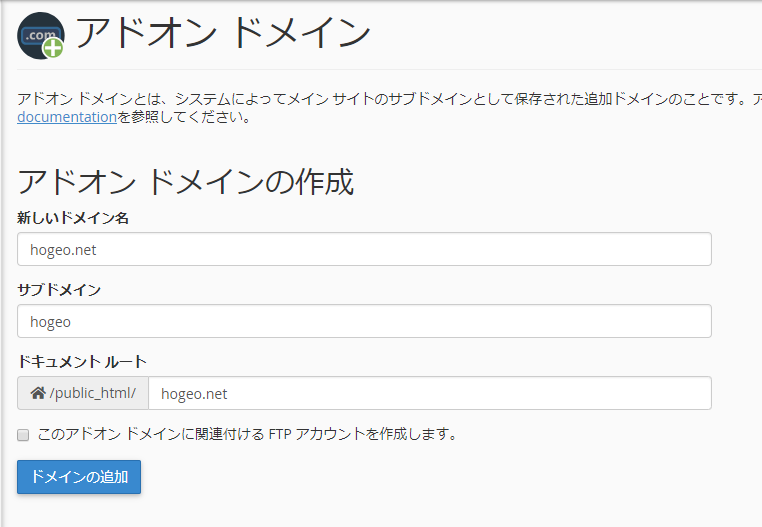This screenshot has width=762, height=527.
Task: Click the FTP アカウント checkbox label text
Action: [x=247, y=434]
